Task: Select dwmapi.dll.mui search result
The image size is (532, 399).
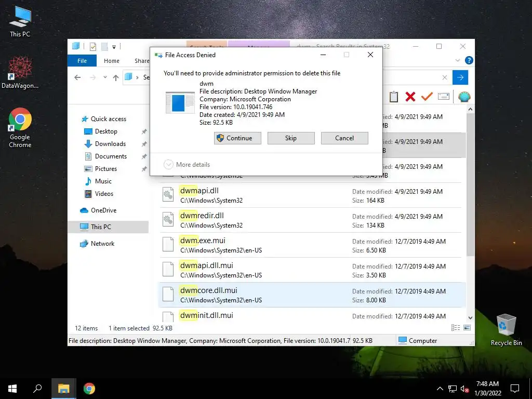Action: point(311,270)
